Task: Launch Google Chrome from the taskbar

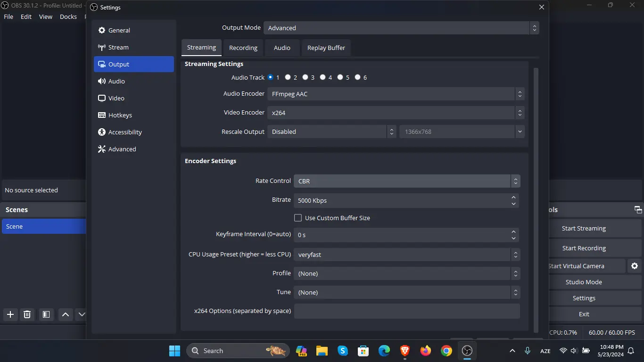Action: click(446, 351)
